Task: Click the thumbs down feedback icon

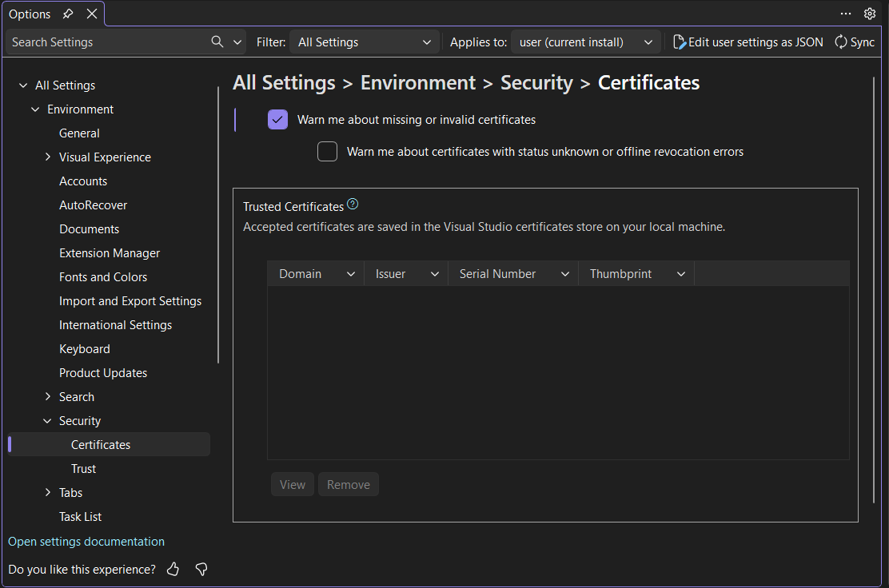Action: [x=201, y=569]
